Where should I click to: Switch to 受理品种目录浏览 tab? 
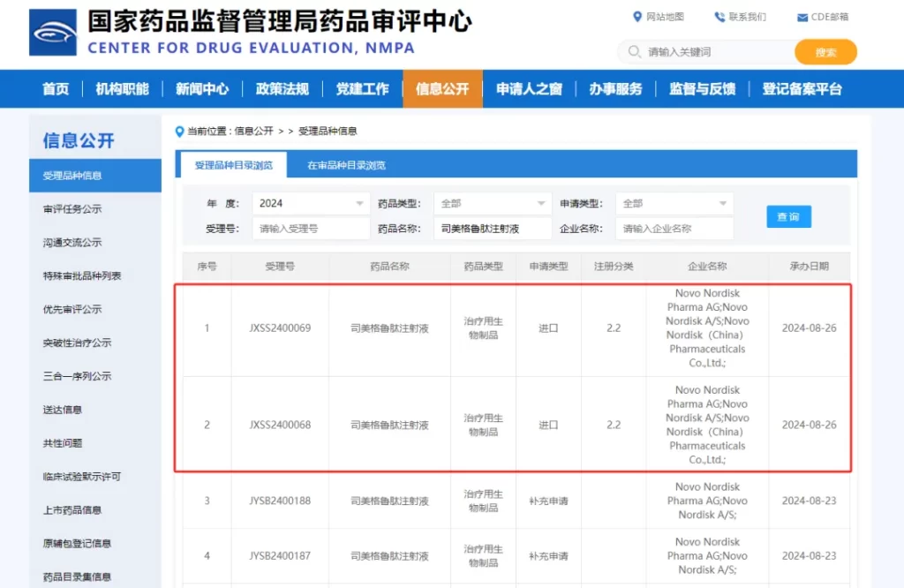click(233, 165)
